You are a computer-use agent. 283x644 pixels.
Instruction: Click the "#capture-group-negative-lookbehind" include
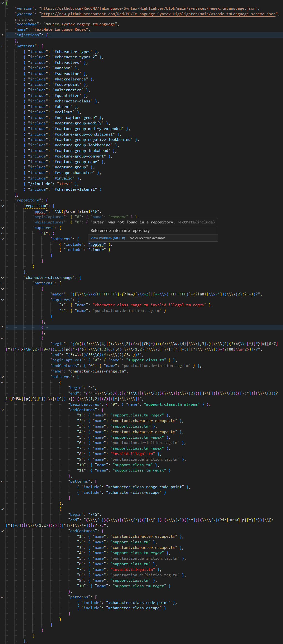(x=93, y=139)
